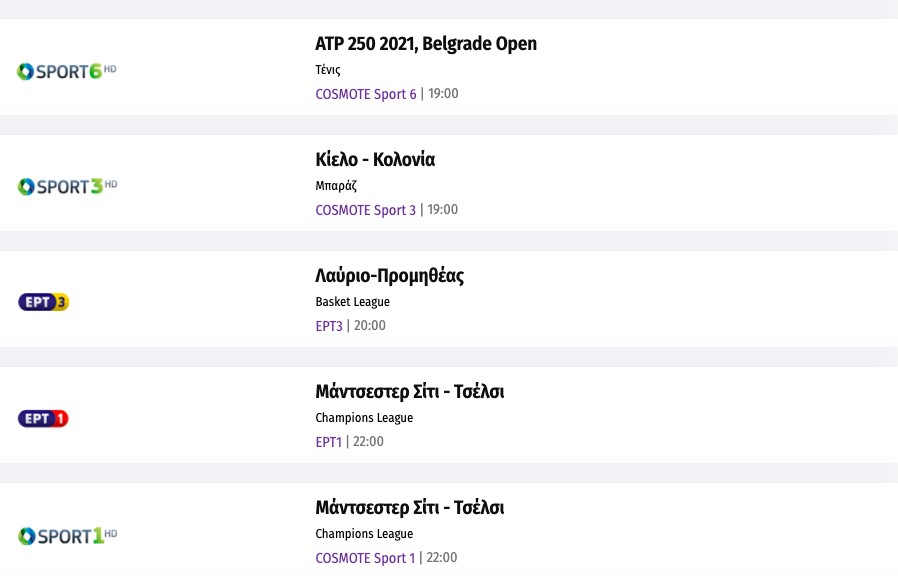Open the Λαύριο-Προμηθέας game title
Image resolution: width=898 pixels, height=576 pixels.
tap(390, 276)
